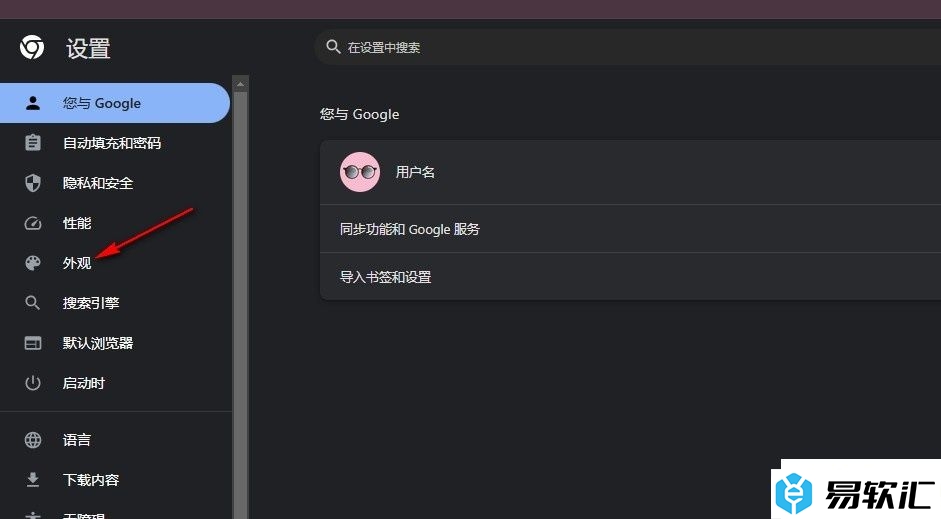Click the Chrome logo icon beside 设置
Viewport: 941px width, 519px height.
tap(32, 47)
